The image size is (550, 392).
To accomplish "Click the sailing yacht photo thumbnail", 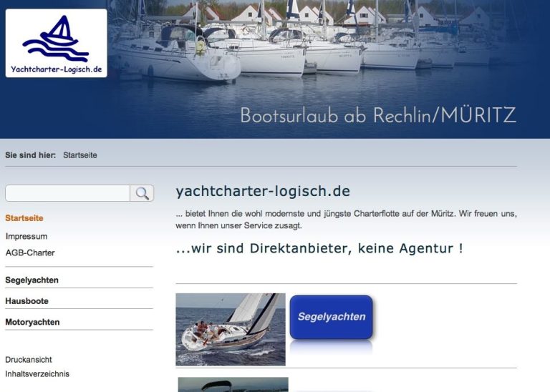I will pos(231,329).
